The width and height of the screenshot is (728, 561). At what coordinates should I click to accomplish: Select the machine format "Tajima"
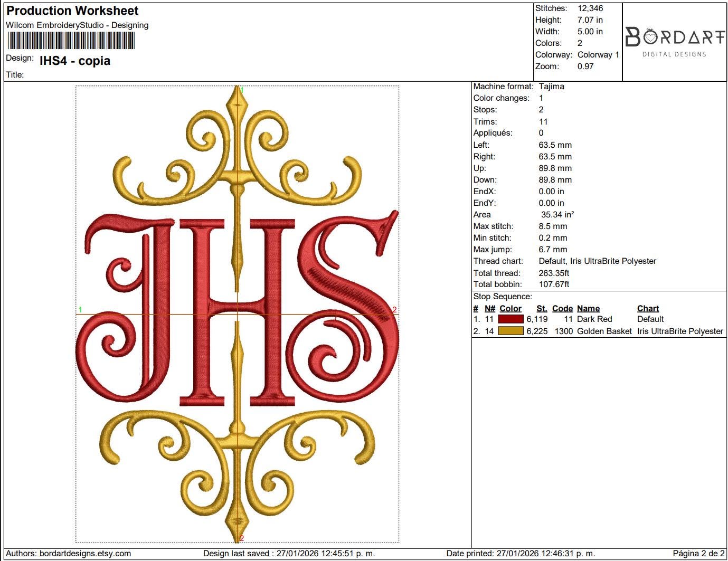click(552, 86)
